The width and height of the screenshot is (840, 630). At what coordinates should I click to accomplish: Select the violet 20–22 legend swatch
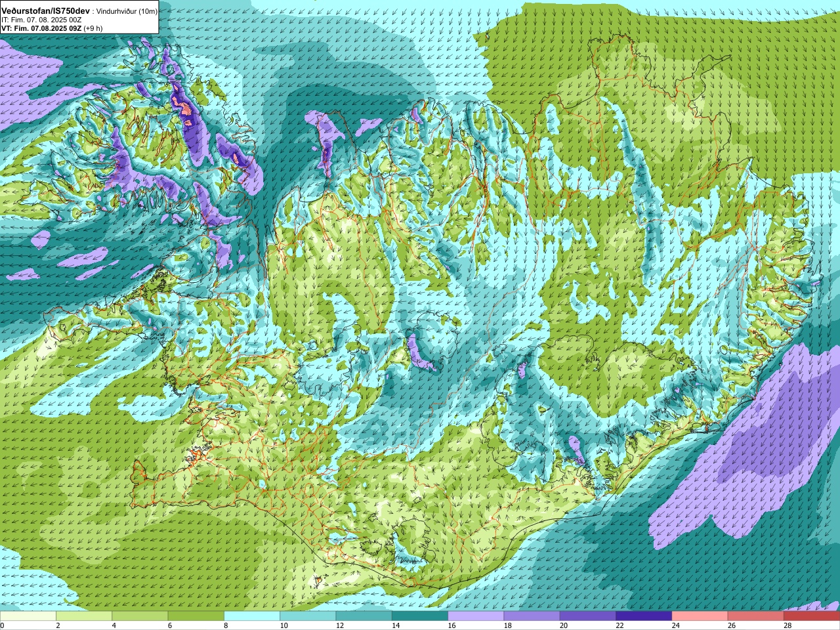[x=588, y=616]
